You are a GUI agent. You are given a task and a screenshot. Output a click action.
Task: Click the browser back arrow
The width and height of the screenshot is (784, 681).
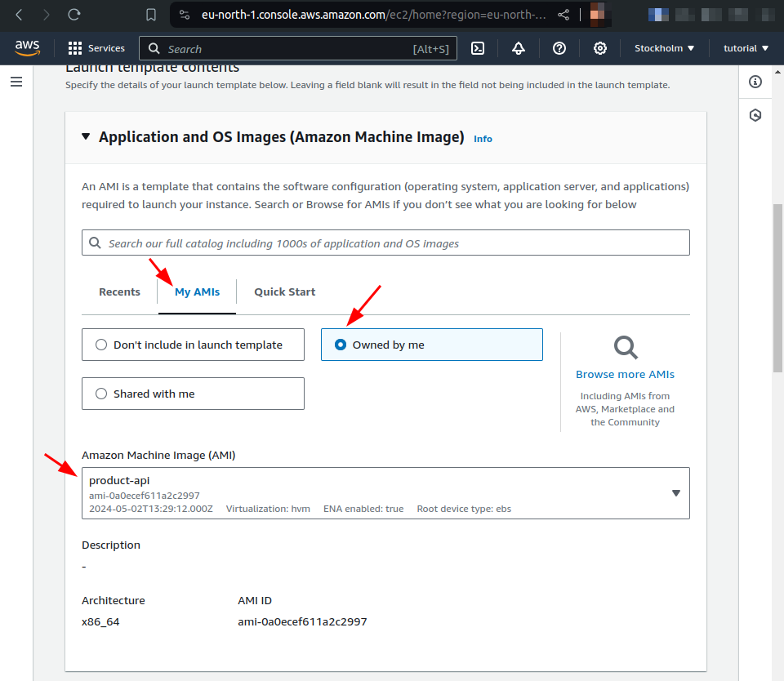pos(19,15)
